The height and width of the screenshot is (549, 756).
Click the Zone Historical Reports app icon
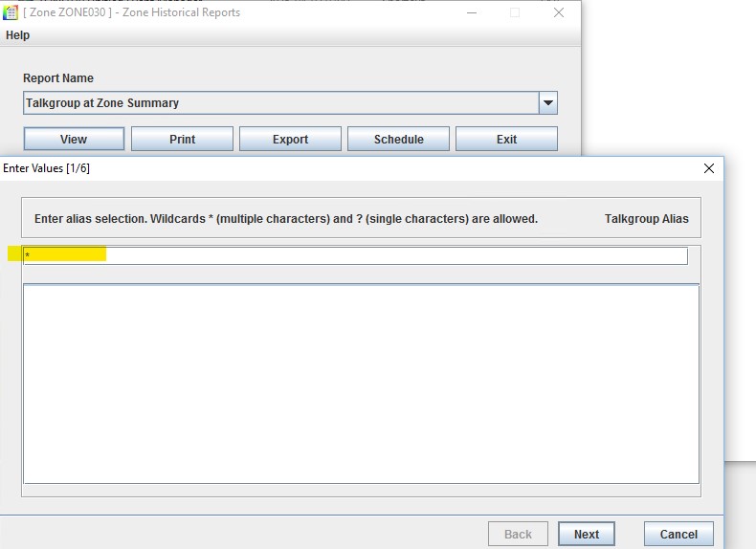tap(11, 12)
